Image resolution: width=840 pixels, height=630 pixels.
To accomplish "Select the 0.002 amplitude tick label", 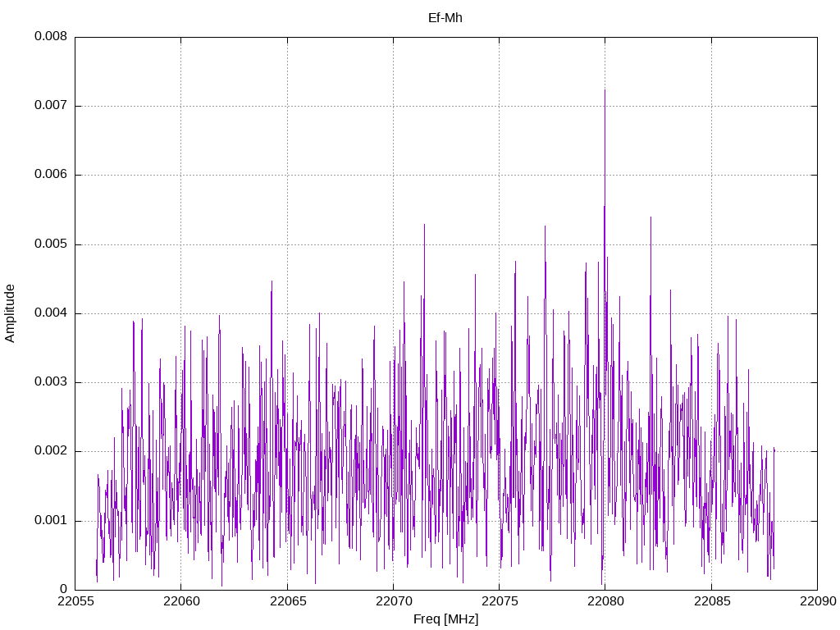I will [50, 451].
